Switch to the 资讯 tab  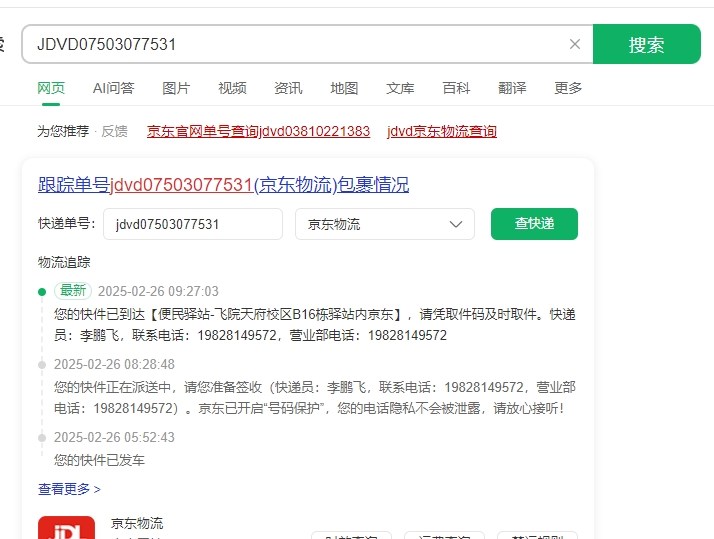288,88
